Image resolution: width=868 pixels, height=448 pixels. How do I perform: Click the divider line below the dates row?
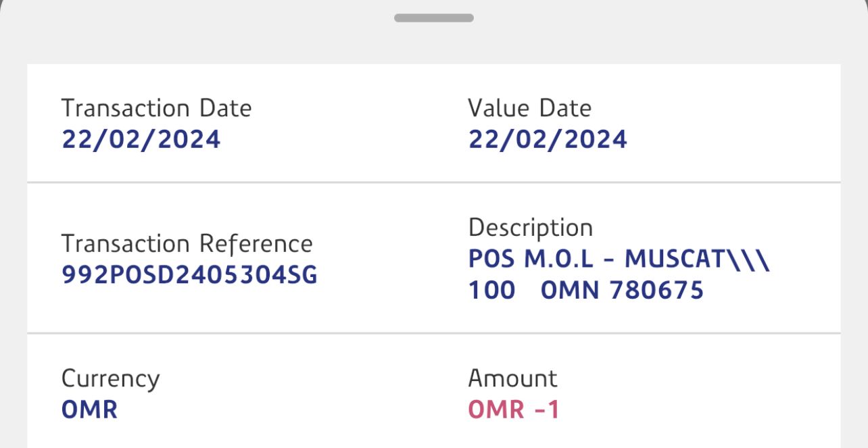click(x=433, y=182)
